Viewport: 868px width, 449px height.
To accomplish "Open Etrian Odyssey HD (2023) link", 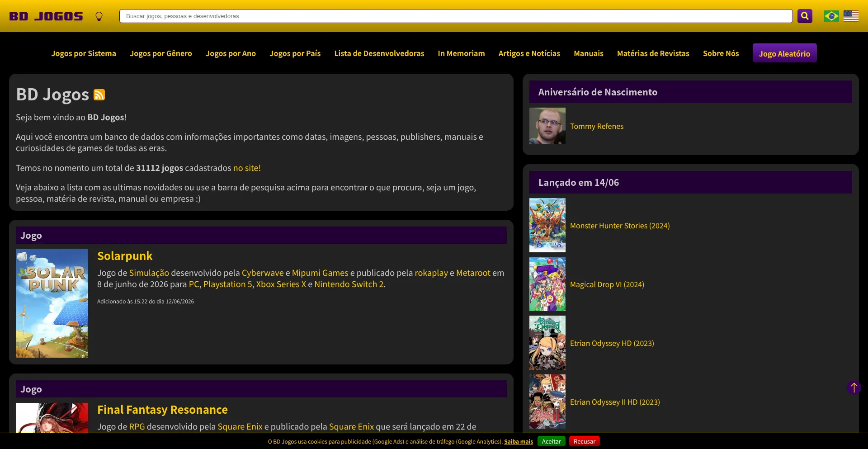I will coord(612,343).
